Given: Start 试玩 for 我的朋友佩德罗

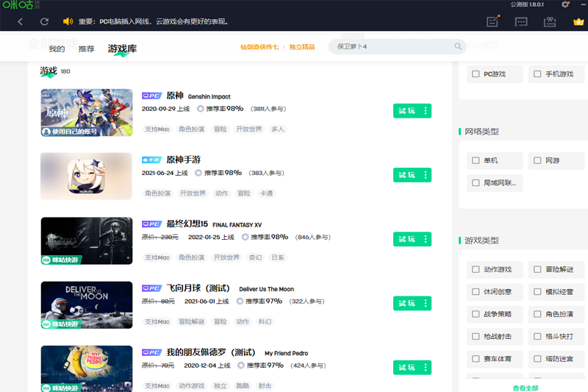Looking at the screenshot, I should (x=407, y=367).
